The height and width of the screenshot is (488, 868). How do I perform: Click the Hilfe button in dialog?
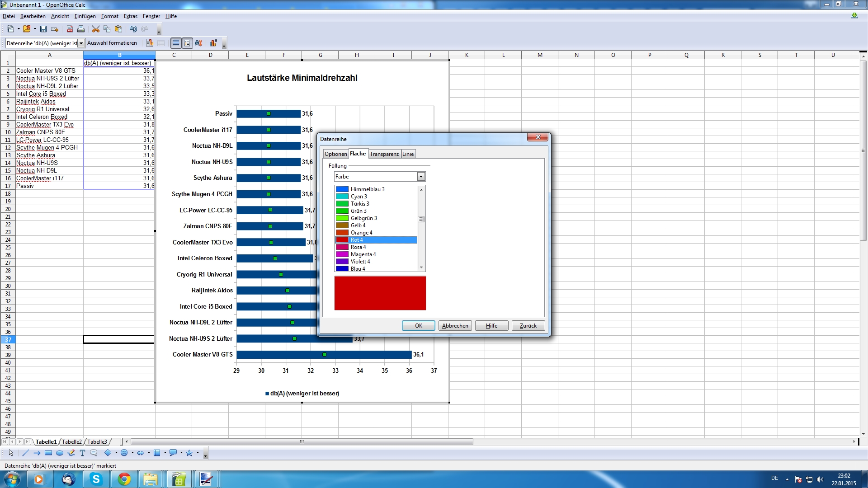tap(492, 326)
